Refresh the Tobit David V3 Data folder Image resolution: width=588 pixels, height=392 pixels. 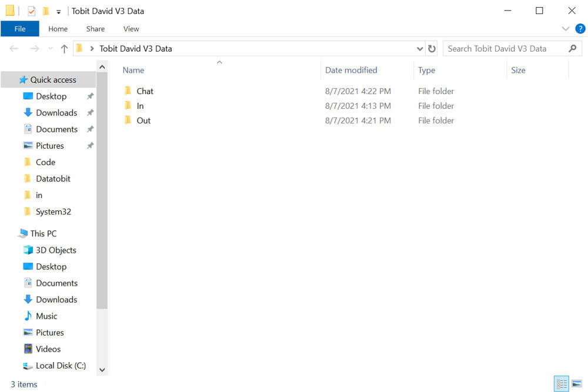(432, 49)
